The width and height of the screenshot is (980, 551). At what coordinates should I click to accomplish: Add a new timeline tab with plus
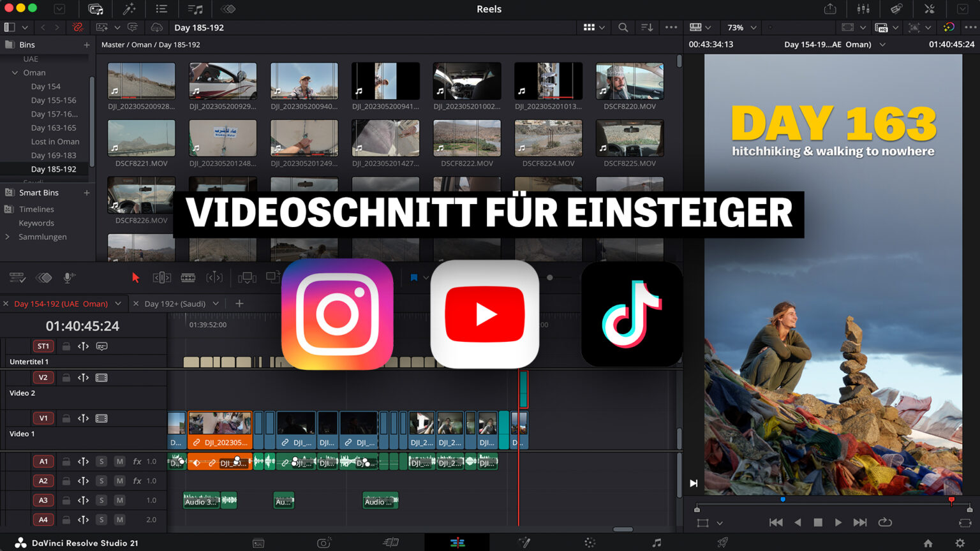coord(239,304)
